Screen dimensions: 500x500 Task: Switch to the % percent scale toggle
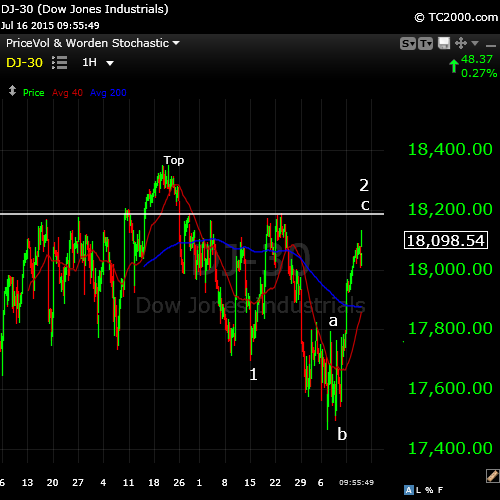429,490
